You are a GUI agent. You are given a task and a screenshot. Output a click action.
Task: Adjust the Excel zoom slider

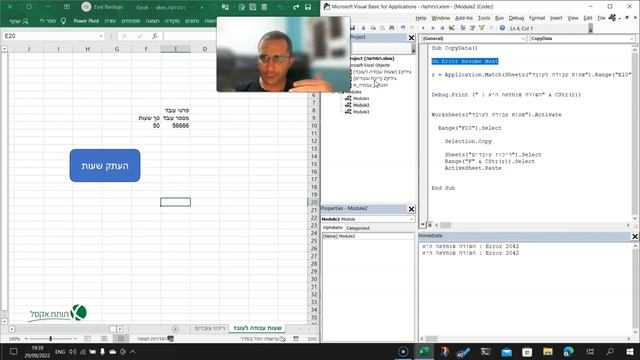(x=51, y=338)
